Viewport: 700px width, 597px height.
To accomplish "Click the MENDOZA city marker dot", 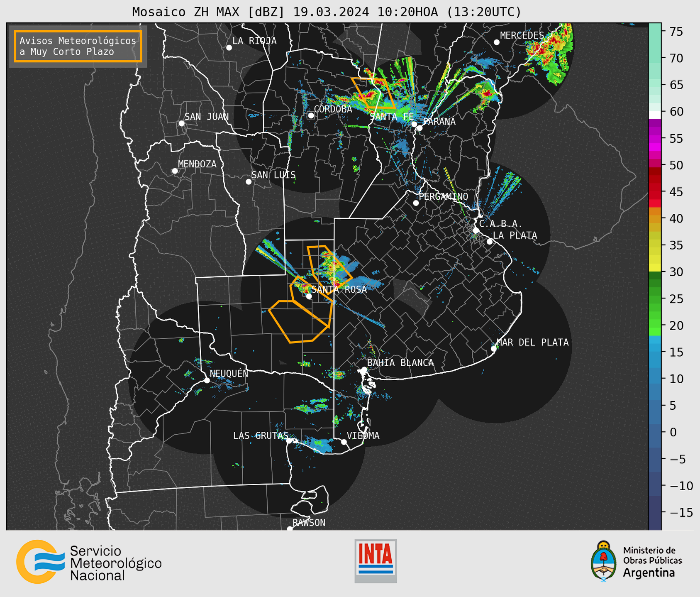I will [175, 171].
